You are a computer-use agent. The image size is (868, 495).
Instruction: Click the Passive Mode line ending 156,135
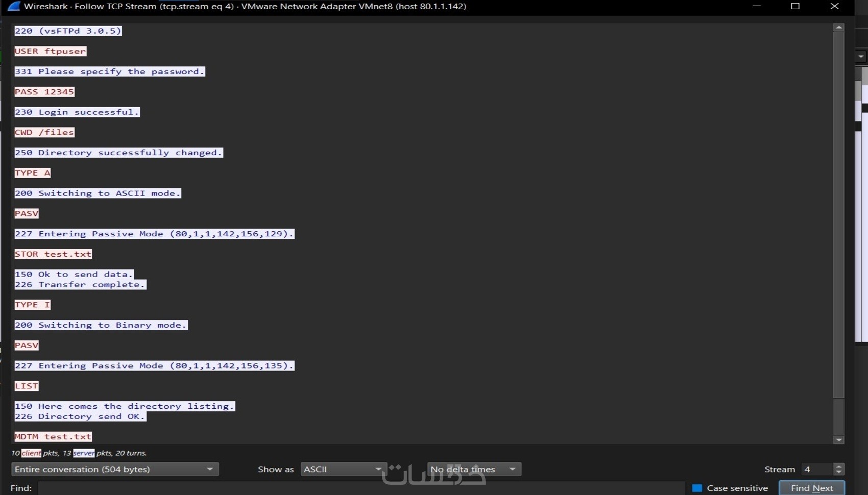pos(154,366)
